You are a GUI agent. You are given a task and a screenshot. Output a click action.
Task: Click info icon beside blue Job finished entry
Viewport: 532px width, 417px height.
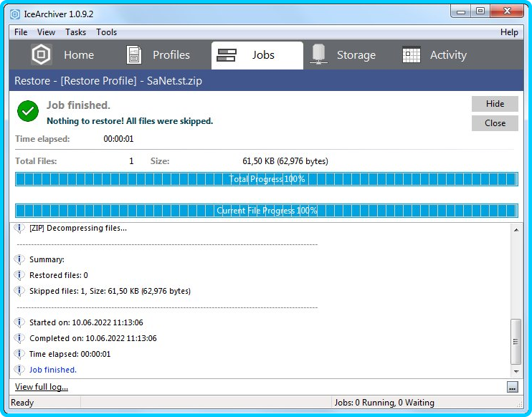pyautogui.click(x=19, y=370)
